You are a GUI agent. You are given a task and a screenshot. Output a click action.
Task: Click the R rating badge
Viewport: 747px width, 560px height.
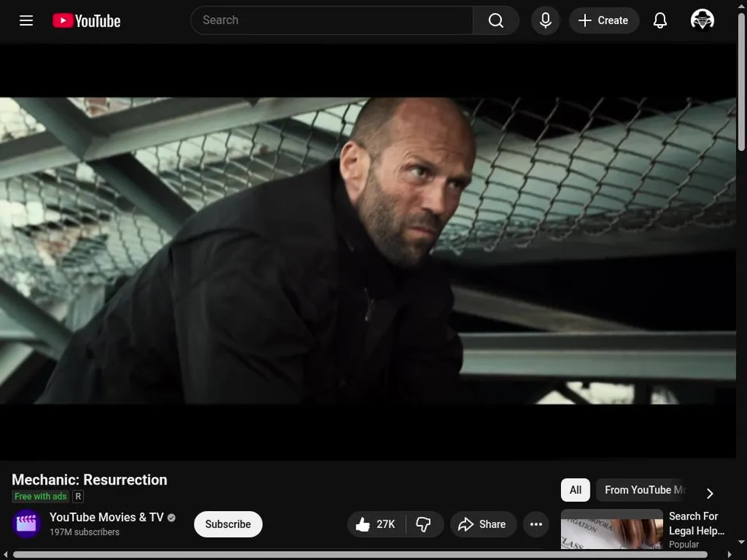tap(78, 497)
